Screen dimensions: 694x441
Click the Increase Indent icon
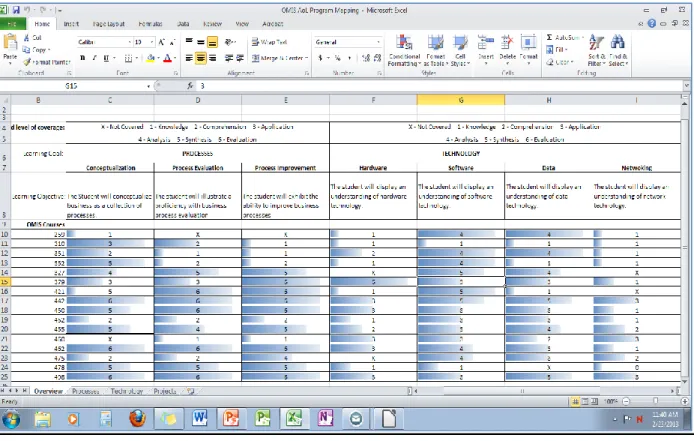(240, 58)
